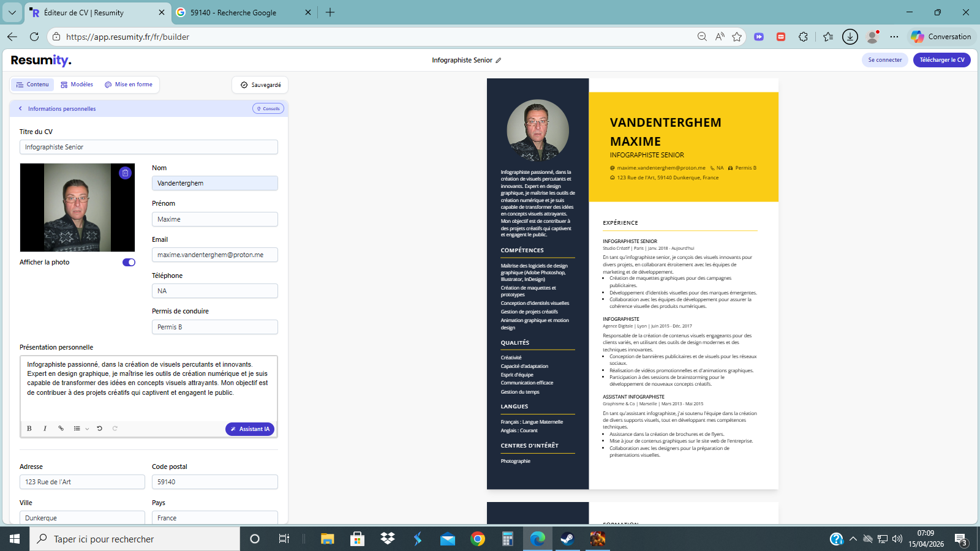Show the Conseils tips
Screen dimensions: 980x551
(268, 109)
